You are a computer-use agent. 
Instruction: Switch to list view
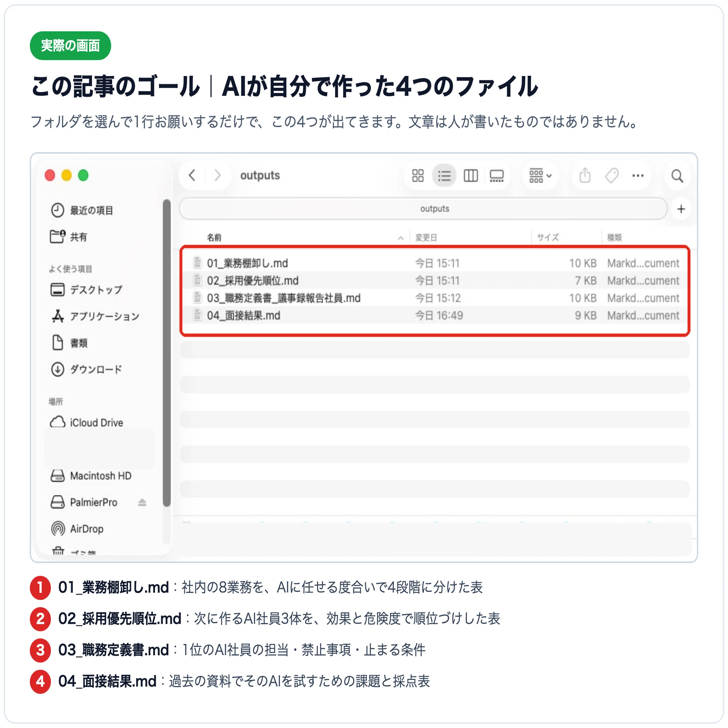point(444,175)
